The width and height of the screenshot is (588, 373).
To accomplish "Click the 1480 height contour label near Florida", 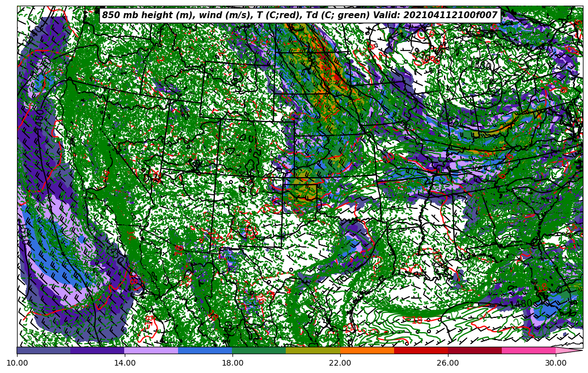I will [x=521, y=304].
